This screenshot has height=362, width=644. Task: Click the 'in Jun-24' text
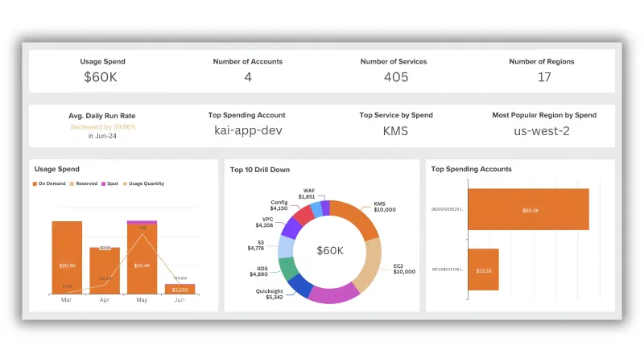[102, 136]
